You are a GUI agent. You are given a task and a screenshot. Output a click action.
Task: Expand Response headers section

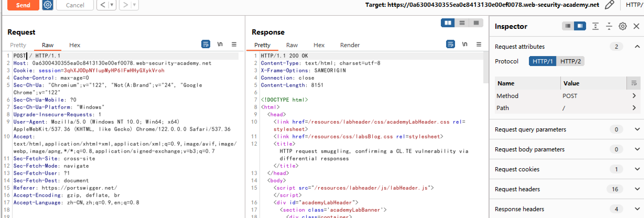(637, 209)
